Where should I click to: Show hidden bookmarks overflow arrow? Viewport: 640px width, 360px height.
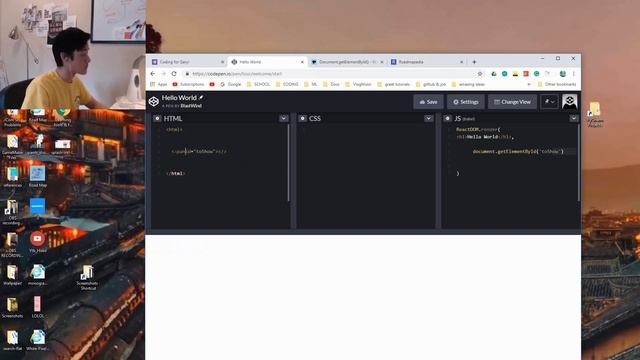pos(529,84)
